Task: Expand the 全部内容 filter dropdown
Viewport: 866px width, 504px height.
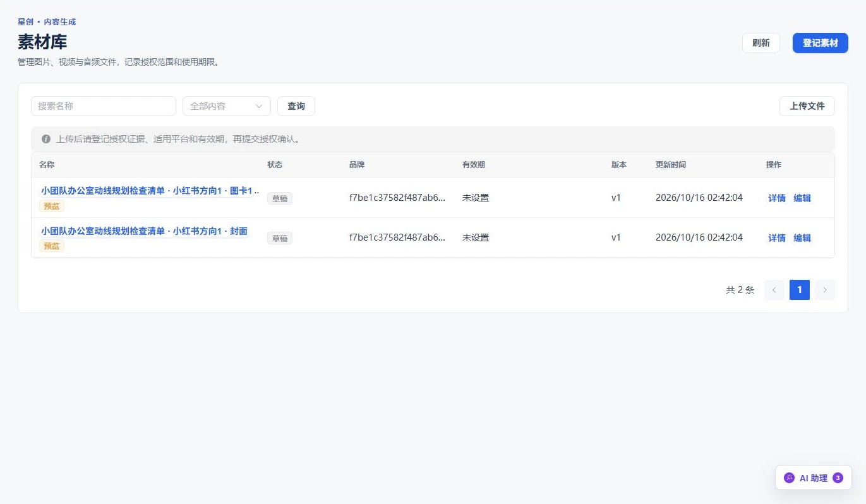Action: tap(227, 106)
